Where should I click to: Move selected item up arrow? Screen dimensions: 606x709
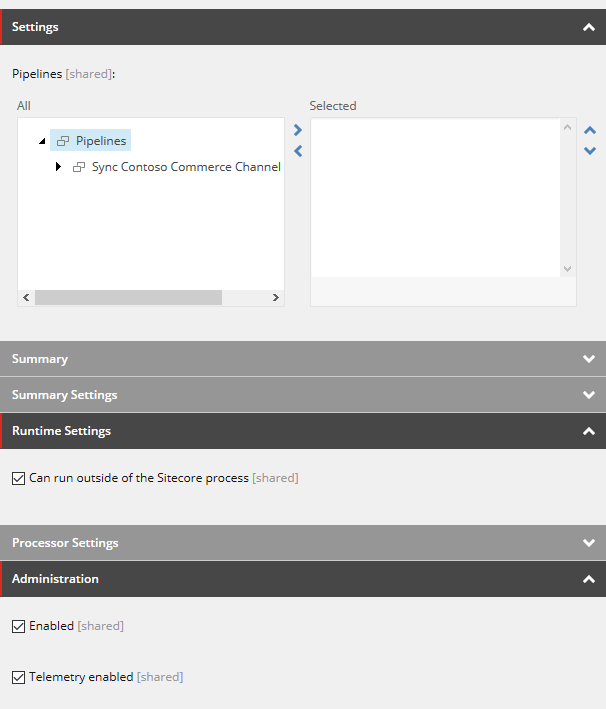point(590,131)
